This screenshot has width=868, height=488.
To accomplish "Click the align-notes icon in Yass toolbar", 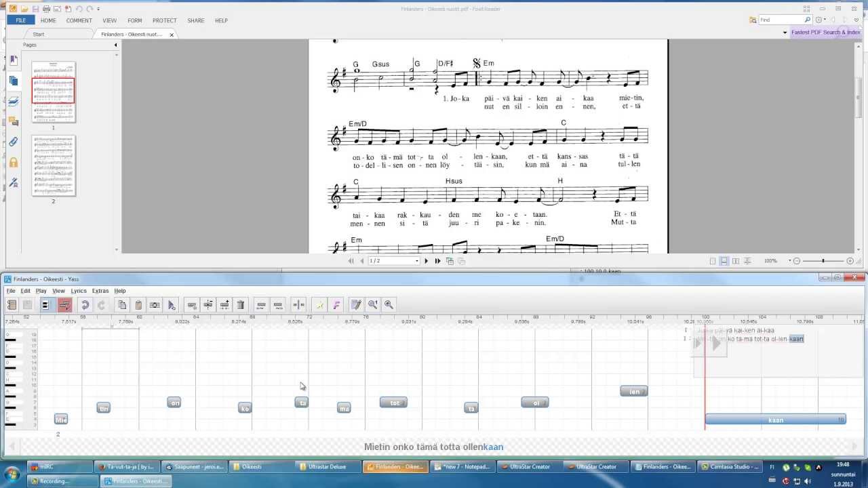I will (298, 305).
